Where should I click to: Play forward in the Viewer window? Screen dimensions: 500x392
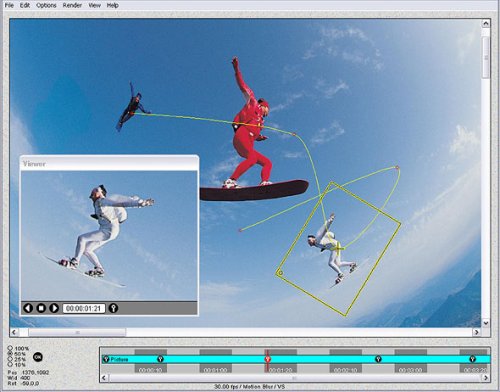point(54,308)
